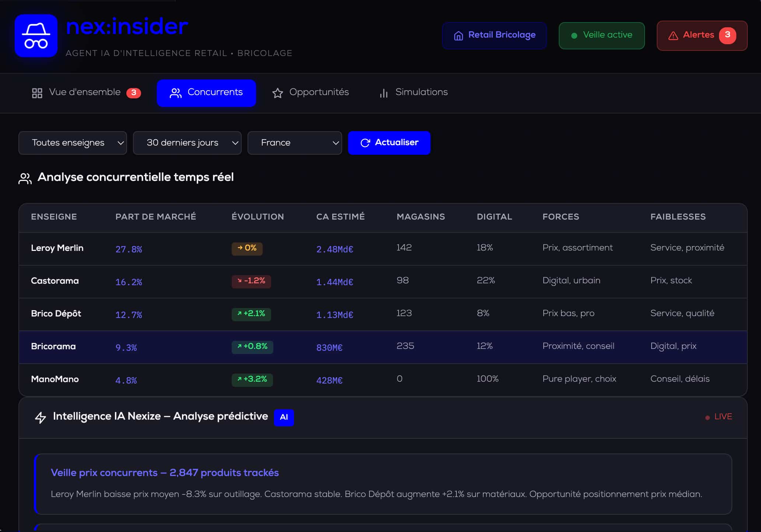
Task: Select the Castorama row name
Action: click(x=55, y=281)
